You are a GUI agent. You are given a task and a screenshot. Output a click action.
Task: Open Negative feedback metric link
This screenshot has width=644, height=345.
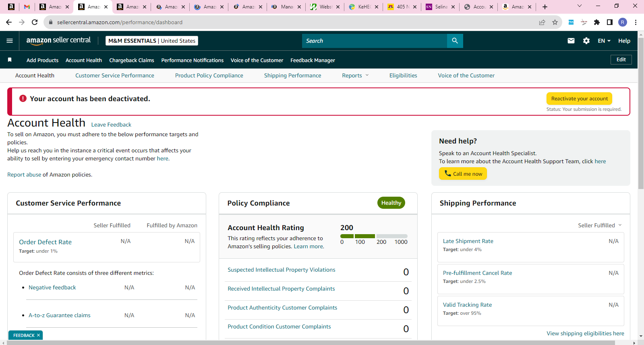tap(52, 287)
